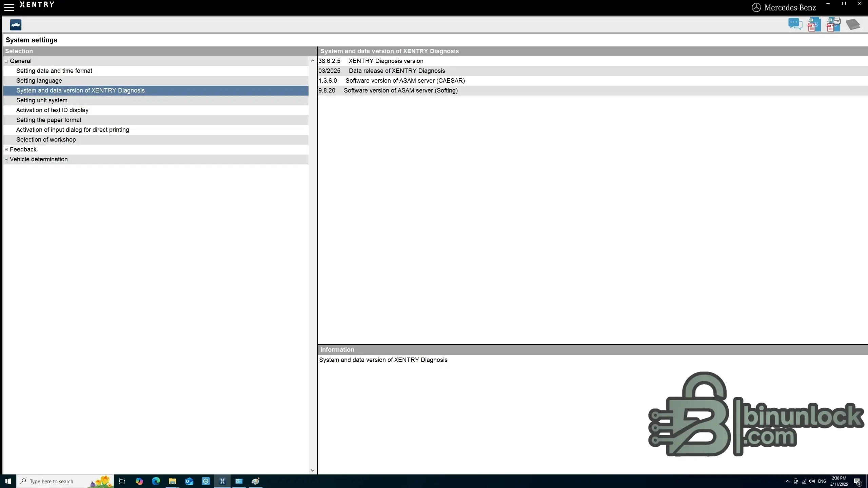Click the ASAM server (CAESAR) version row
Image resolution: width=868 pixels, height=488 pixels.
(x=593, y=81)
